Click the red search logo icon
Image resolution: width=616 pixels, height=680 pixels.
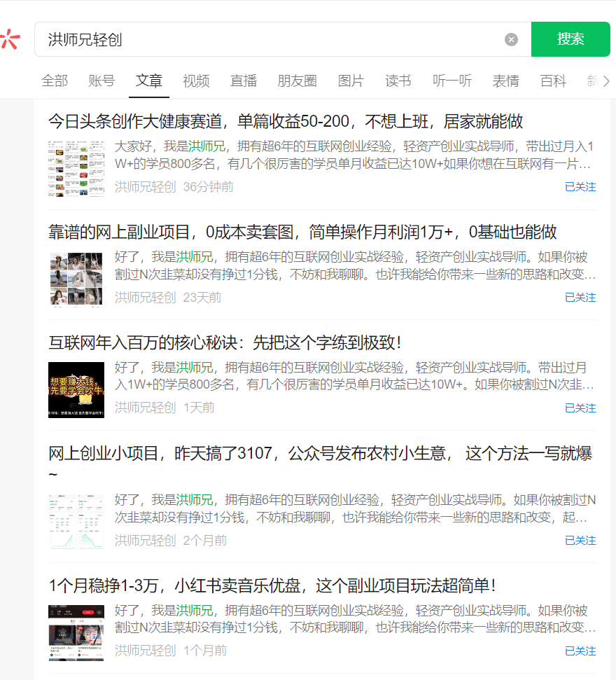click(x=10, y=39)
